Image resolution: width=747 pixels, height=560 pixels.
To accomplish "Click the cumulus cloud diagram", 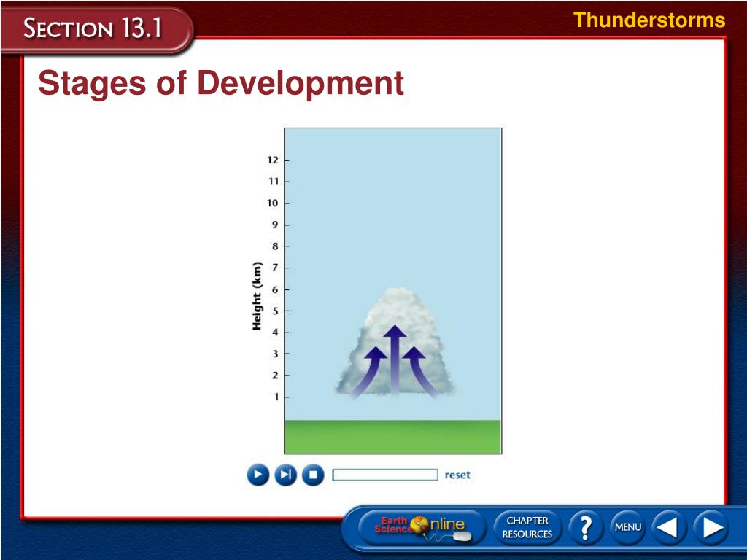I will 395,342.
